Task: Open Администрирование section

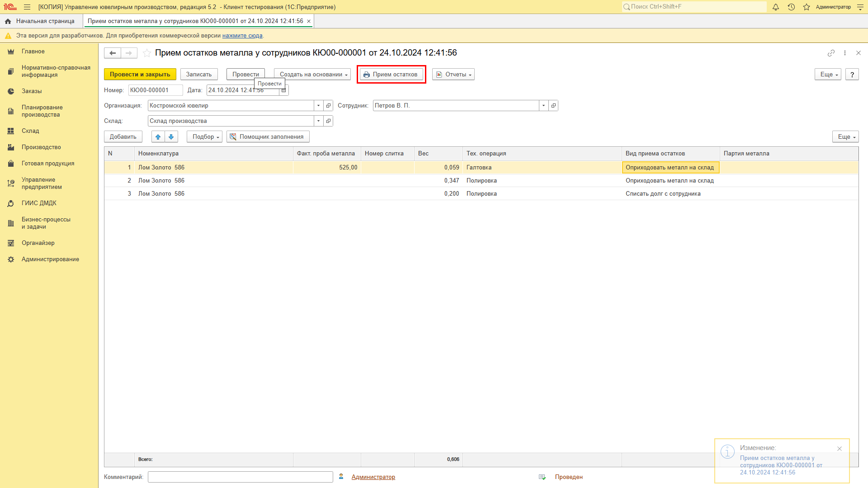Action: [50, 259]
